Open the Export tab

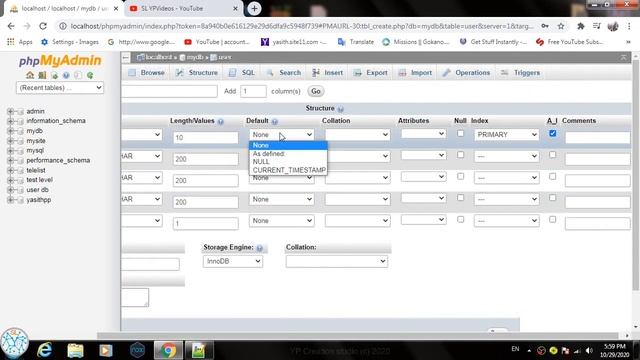click(x=371, y=73)
